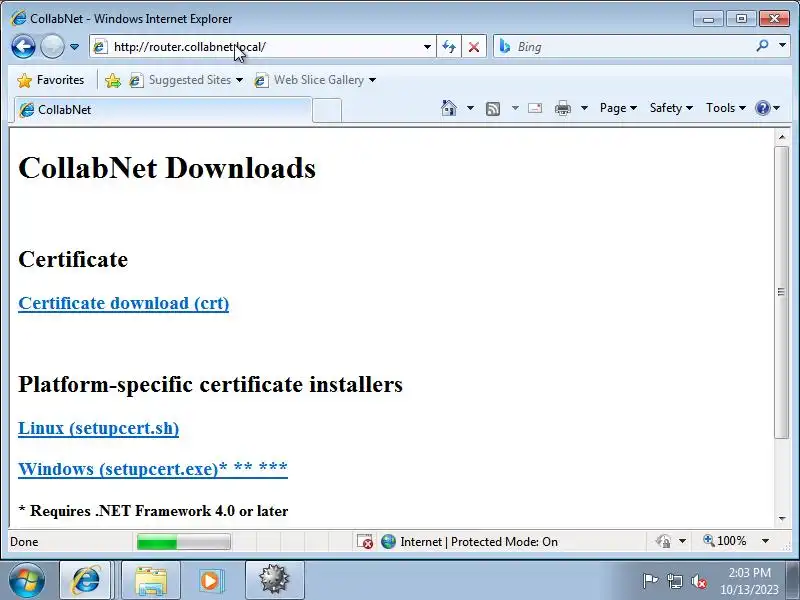Click the Read Mail icon
The width and height of the screenshot is (800, 600).
tap(535, 108)
